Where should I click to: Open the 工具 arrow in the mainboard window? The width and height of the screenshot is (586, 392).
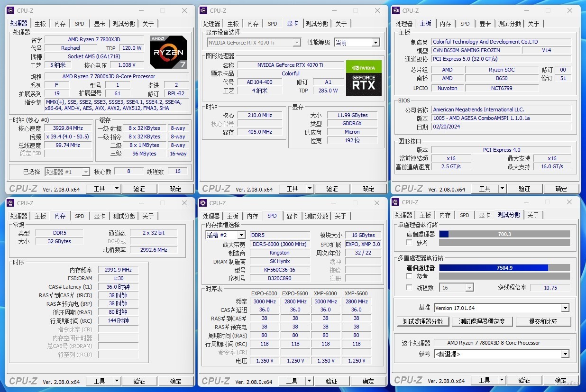coord(502,188)
